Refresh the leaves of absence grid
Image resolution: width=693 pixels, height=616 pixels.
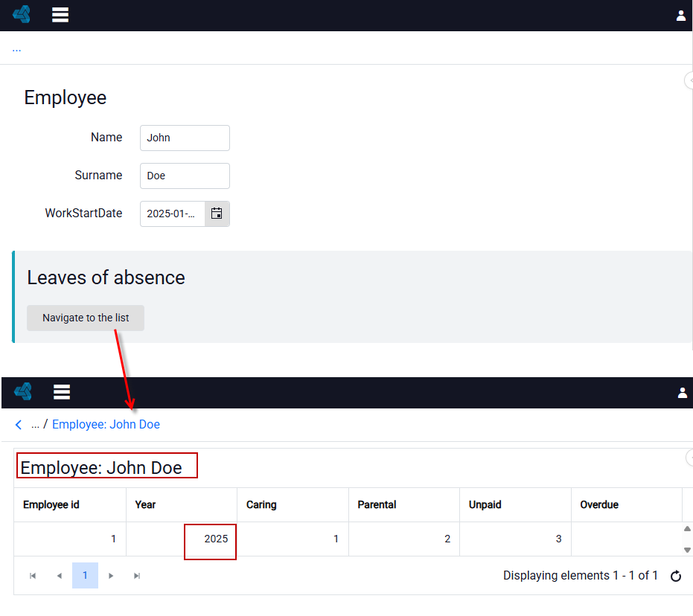(x=676, y=577)
